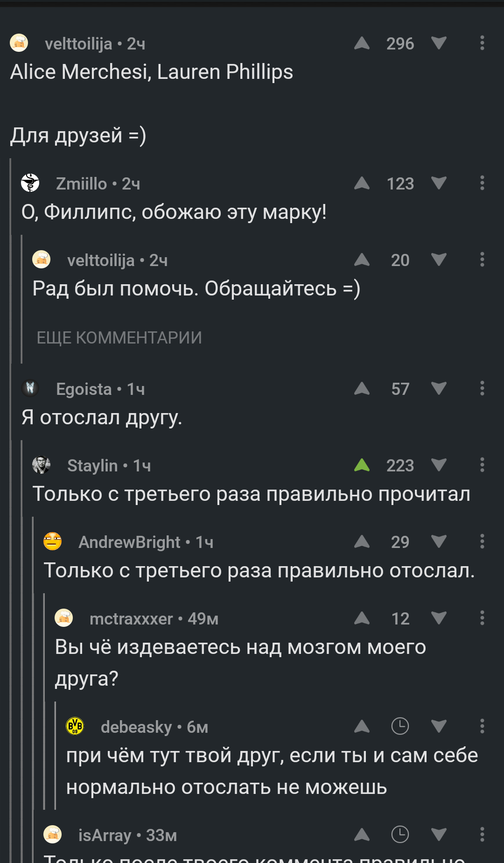The height and width of the screenshot is (863, 504).
Task: Click Zmiillo's avatar picture
Action: click(x=30, y=183)
